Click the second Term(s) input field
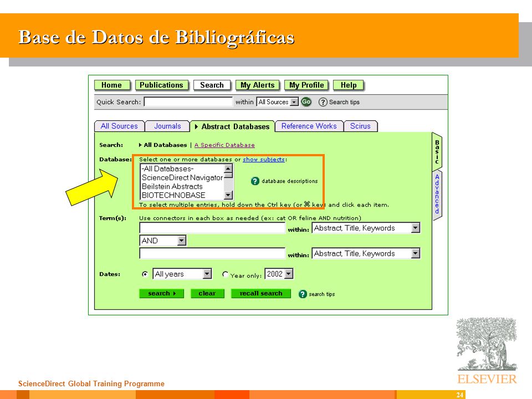 212,253
